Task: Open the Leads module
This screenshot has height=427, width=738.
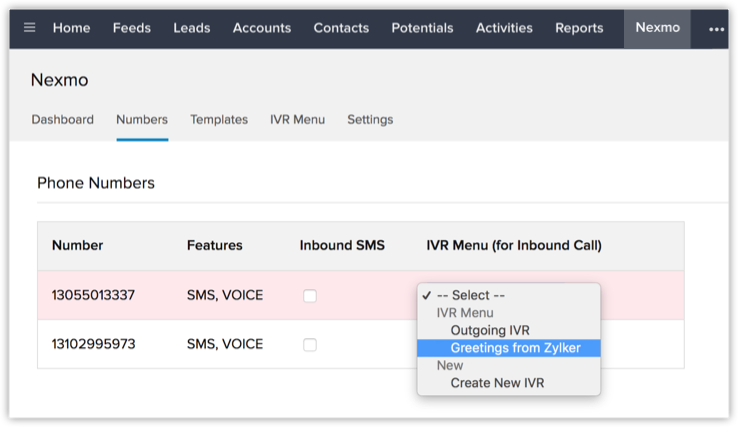Action: (192, 28)
